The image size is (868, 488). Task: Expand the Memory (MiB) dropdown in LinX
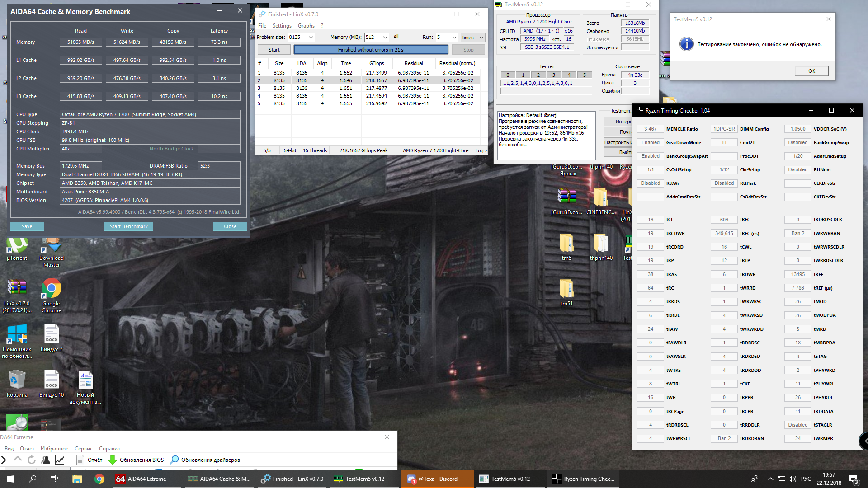385,37
